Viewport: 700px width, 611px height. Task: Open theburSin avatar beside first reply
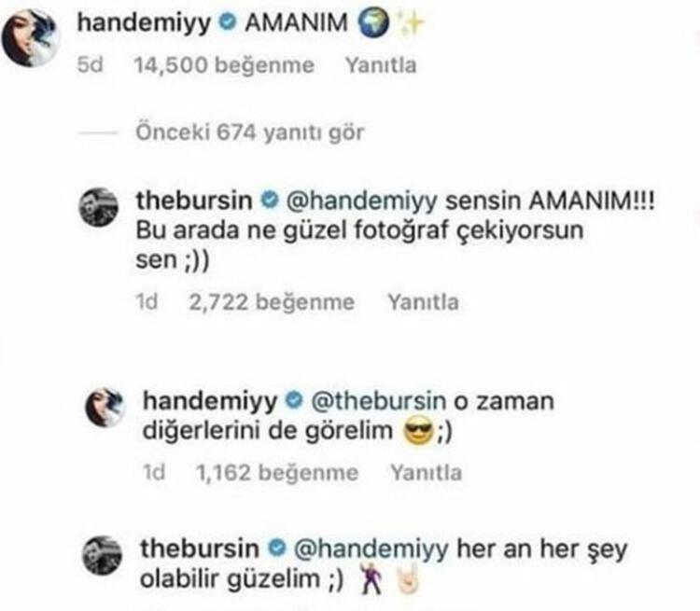coord(99,207)
